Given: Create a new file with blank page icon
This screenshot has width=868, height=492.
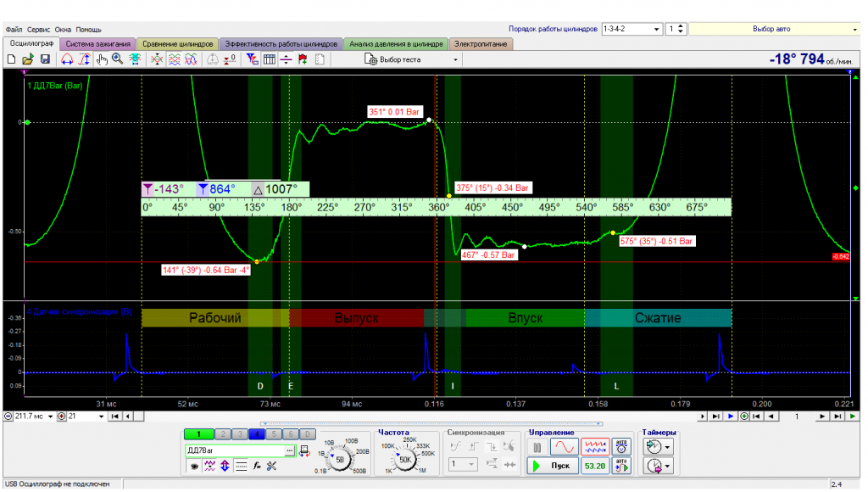Looking at the screenshot, I should (x=11, y=59).
